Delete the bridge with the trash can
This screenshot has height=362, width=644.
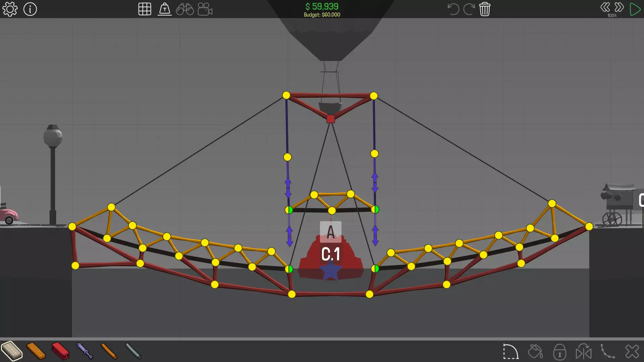(485, 9)
